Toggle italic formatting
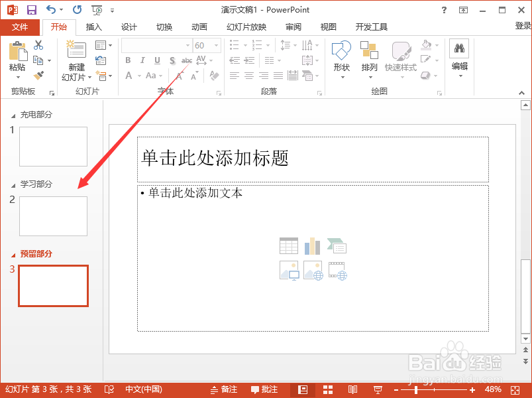Viewport: 532px width, 398px height. click(x=143, y=60)
